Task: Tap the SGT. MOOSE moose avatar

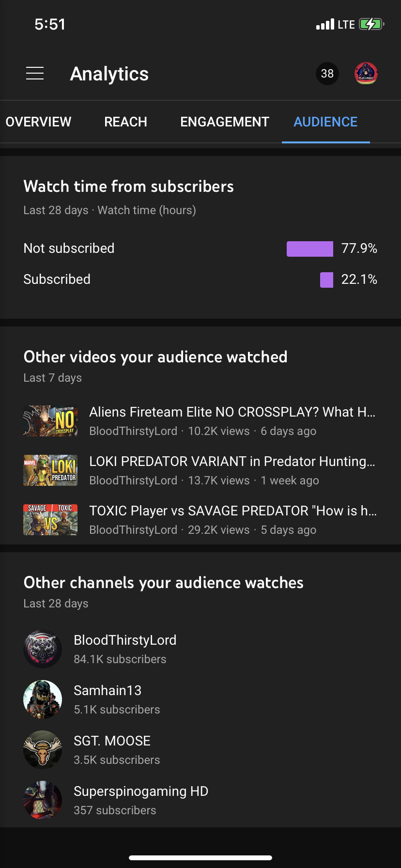Action: coord(43,750)
